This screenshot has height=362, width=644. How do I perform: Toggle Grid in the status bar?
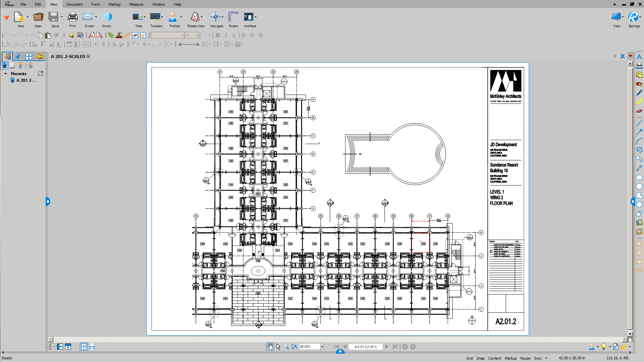click(469, 358)
